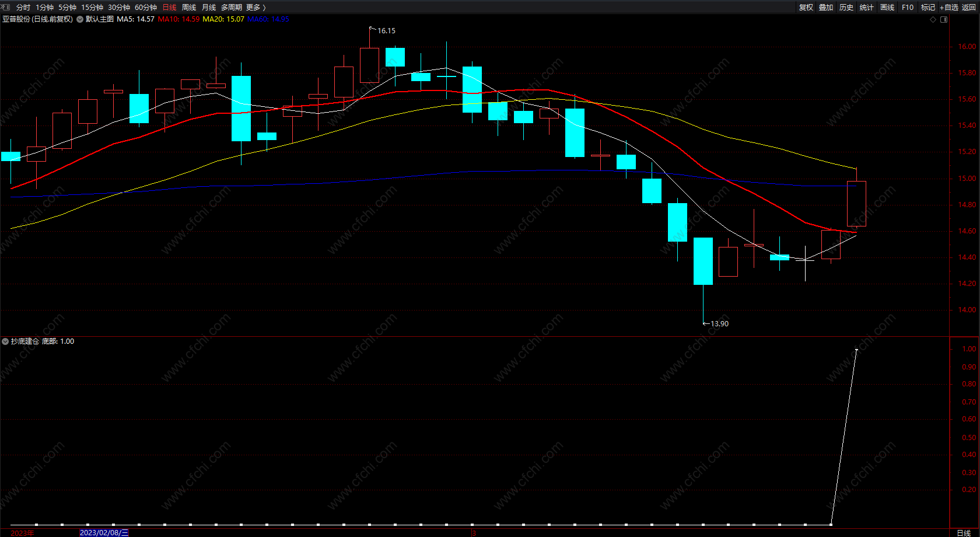Open F10 company info
980x537 pixels.
click(908, 7)
